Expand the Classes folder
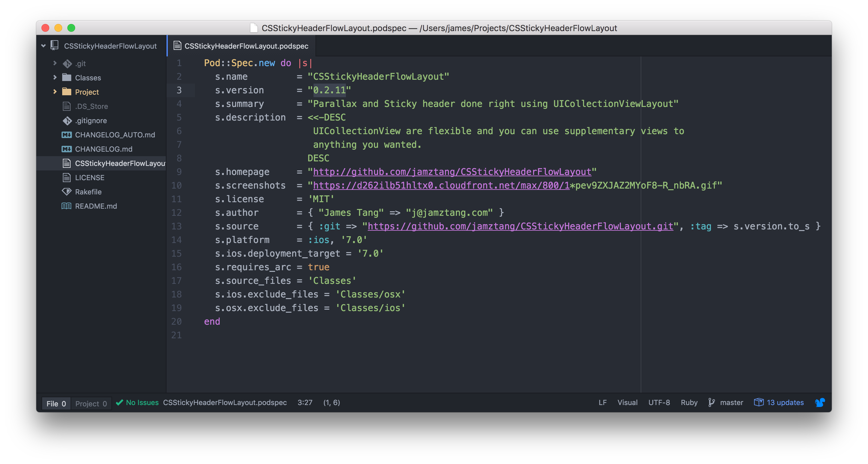Image resolution: width=868 pixels, height=464 pixels. coord(55,77)
